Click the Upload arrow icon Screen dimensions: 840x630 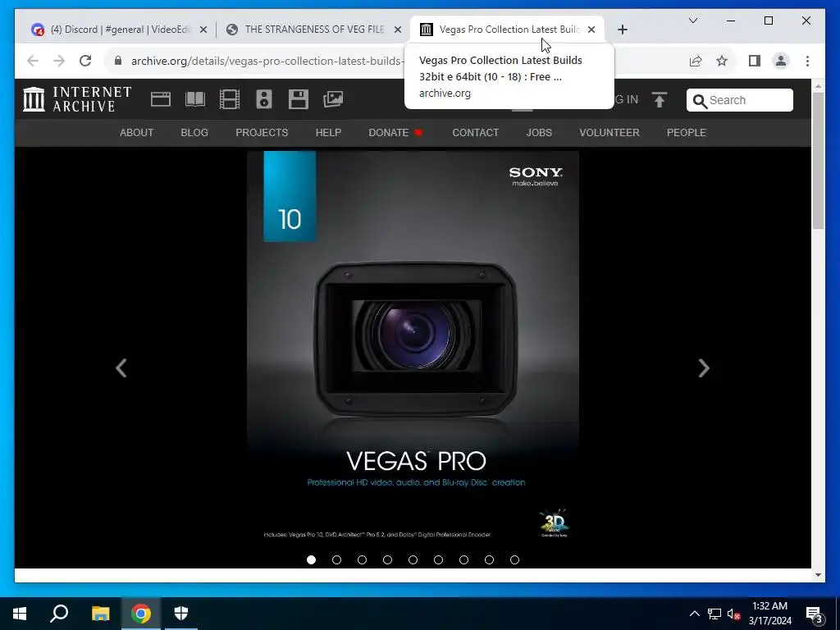click(x=660, y=99)
